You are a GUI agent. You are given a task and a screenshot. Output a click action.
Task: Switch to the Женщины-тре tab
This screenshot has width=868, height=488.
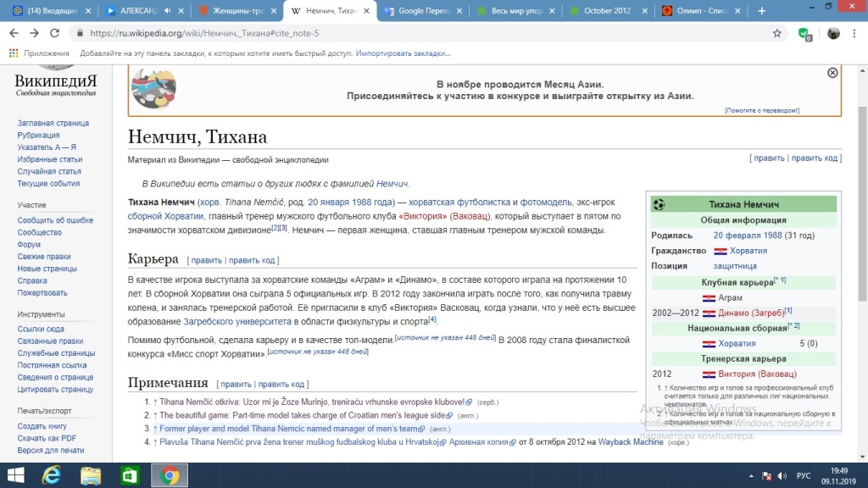tap(239, 10)
